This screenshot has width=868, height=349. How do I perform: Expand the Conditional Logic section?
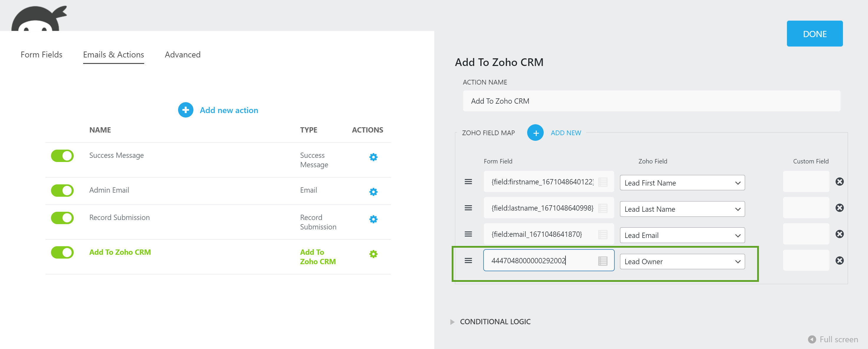(x=495, y=322)
